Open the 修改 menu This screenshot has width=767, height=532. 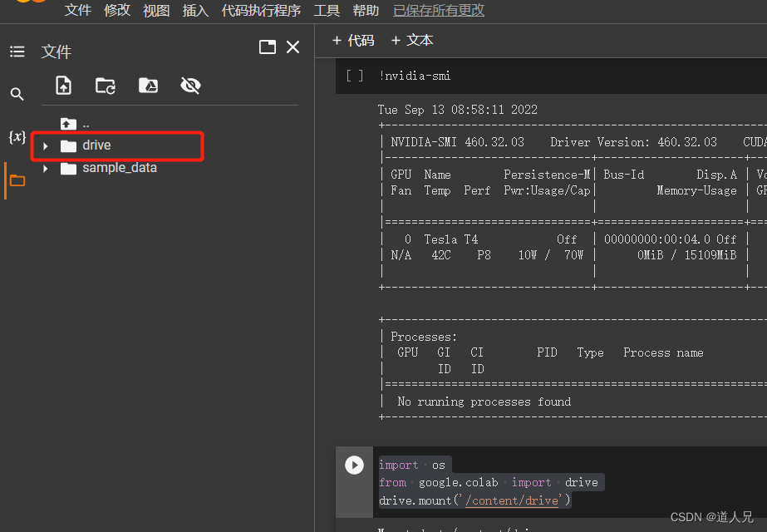pyautogui.click(x=117, y=10)
